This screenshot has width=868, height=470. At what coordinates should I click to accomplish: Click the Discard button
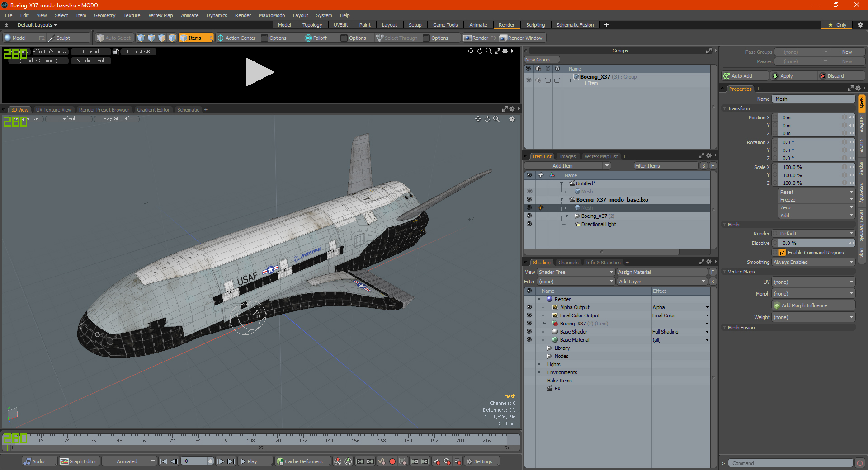[841, 76]
